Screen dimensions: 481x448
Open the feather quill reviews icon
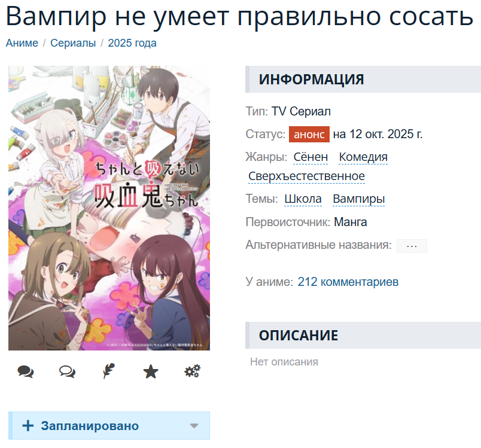point(109,371)
